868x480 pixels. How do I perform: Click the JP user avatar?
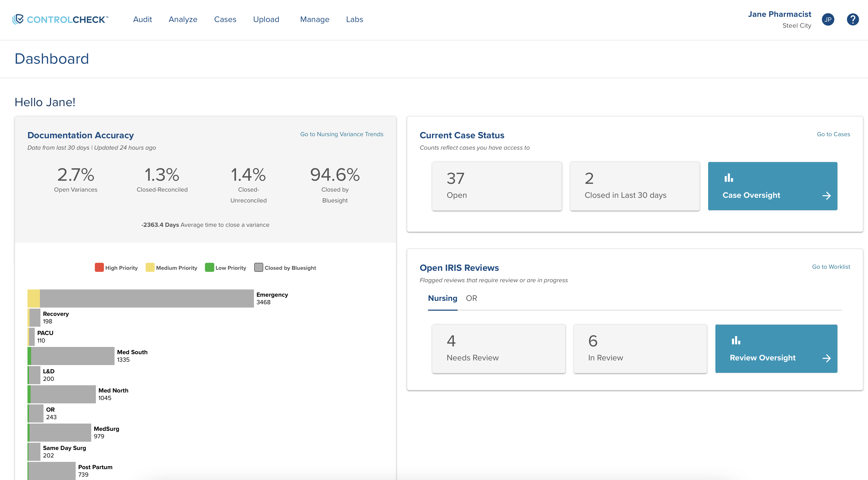(828, 19)
